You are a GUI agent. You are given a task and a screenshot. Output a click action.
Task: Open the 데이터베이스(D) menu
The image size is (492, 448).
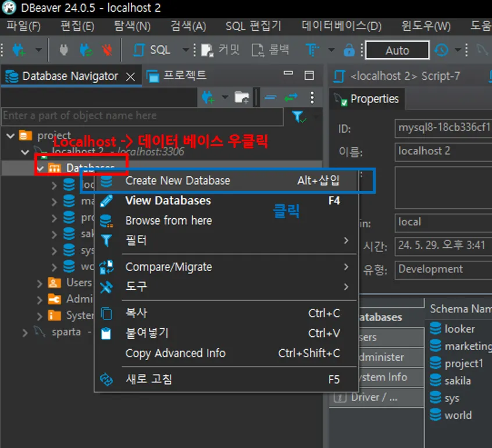pos(342,26)
